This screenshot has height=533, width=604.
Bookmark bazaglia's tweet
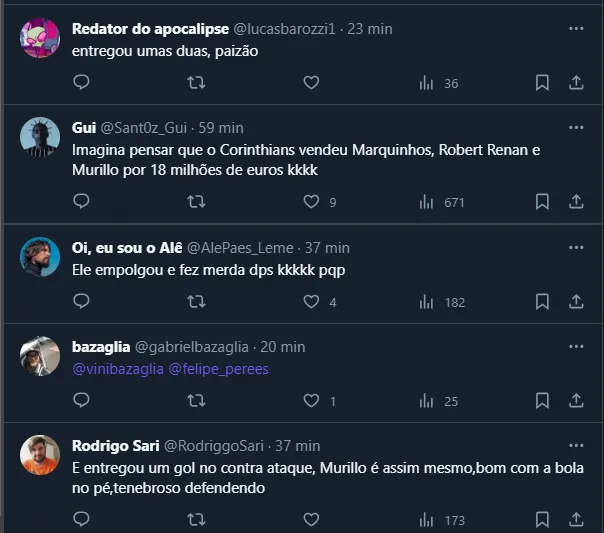pyautogui.click(x=542, y=401)
